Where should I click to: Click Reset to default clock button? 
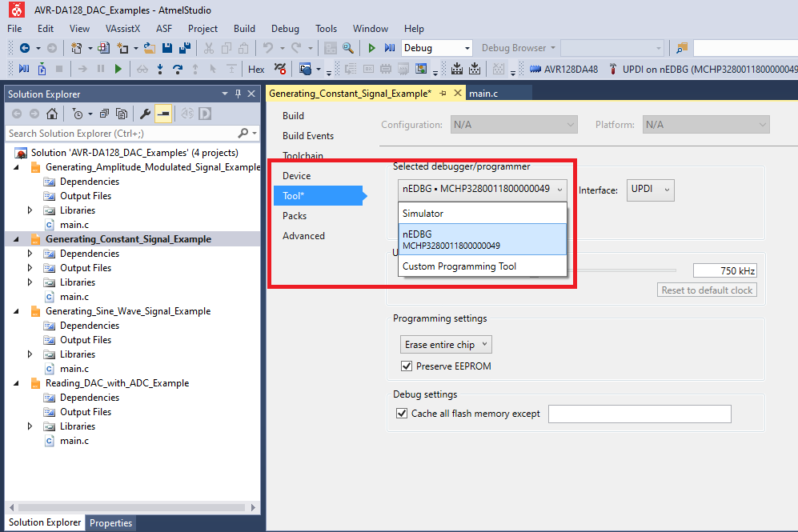coord(707,290)
